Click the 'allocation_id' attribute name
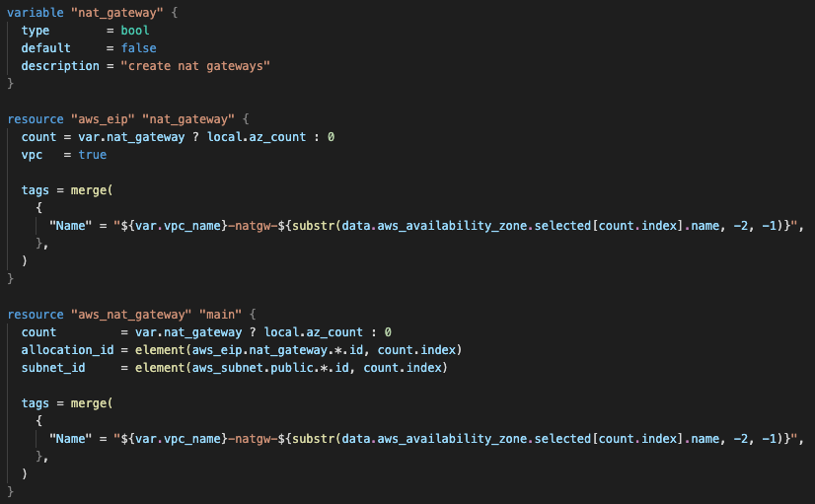This screenshot has width=815, height=504. tap(67, 350)
